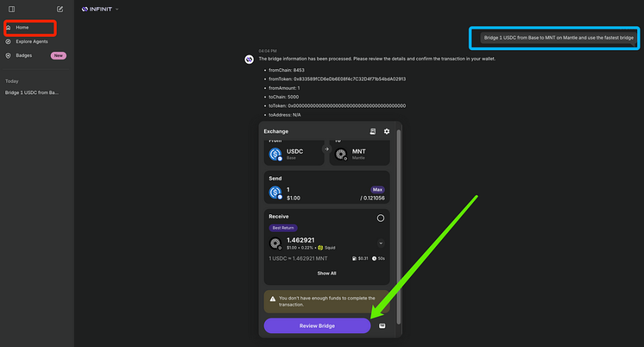
Task: Click the Exchange widget title
Action: 276,131
